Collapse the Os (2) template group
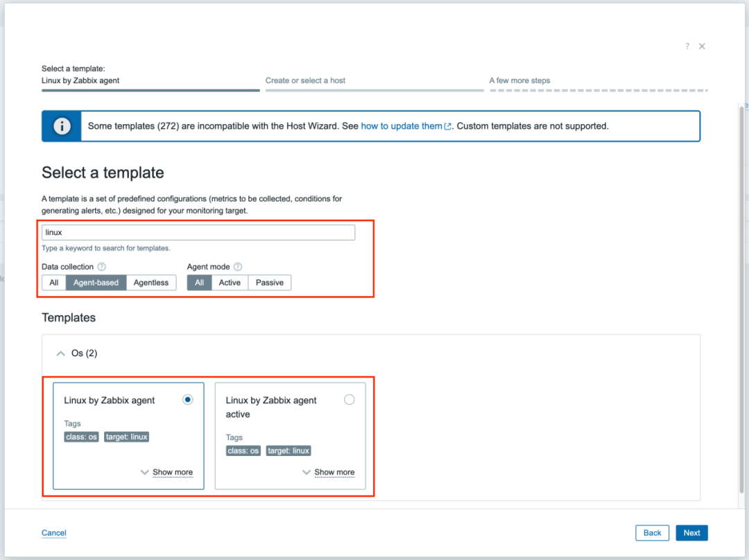This screenshot has height=560, width=749. click(60, 353)
